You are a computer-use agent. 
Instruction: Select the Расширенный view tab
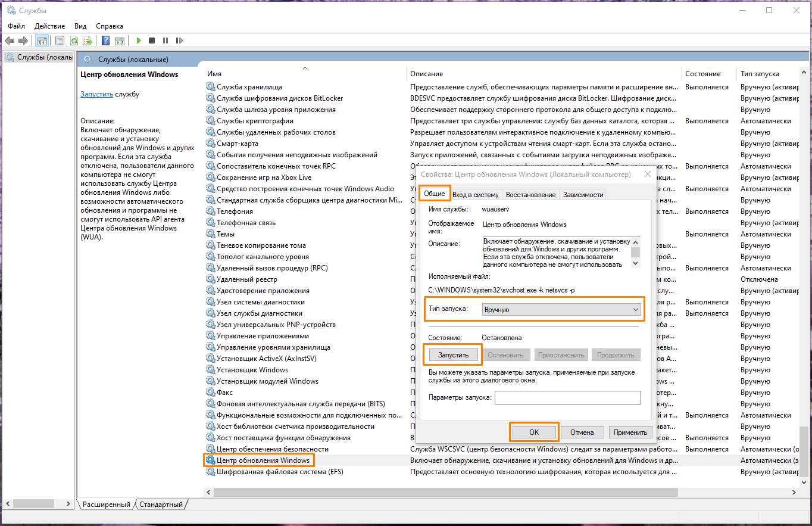[107, 505]
